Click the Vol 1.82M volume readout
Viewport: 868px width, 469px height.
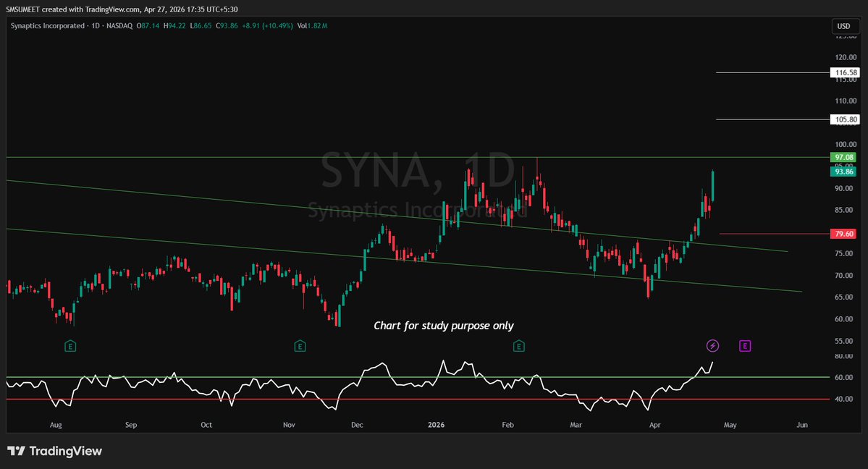312,25
